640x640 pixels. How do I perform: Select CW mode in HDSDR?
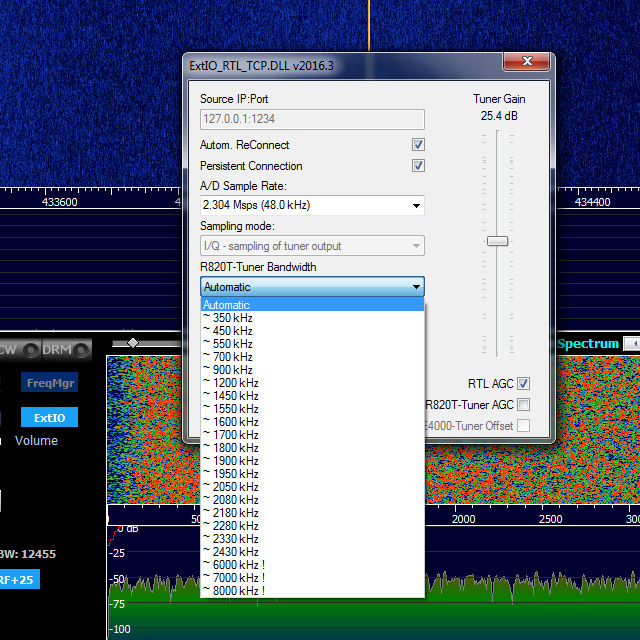tap(18, 350)
